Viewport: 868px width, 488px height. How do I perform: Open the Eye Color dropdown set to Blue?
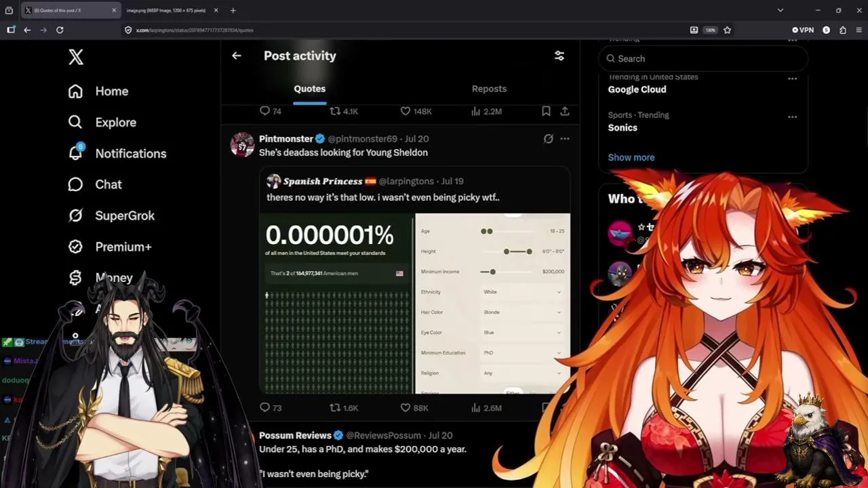pos(521,333)
